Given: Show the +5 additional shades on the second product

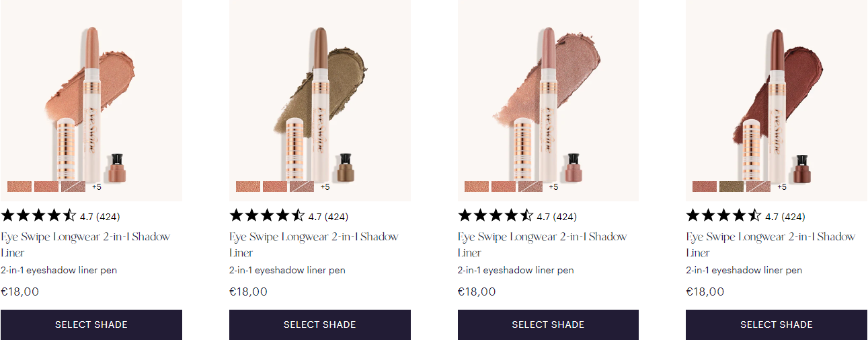Looking at the screenshot, I should (325, 187).
